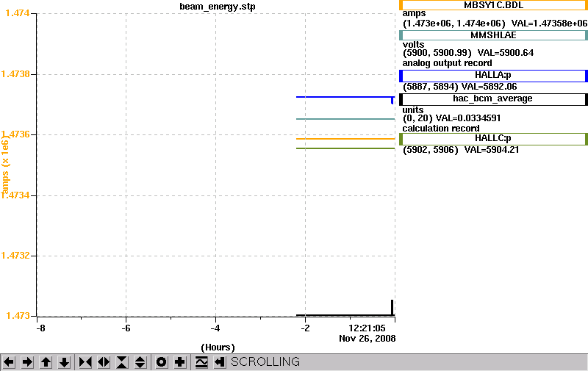This screenshot has height=371, width=588.
Task: Click the green HALLC:p trace in the graph
Action: (x=345, y=149)
